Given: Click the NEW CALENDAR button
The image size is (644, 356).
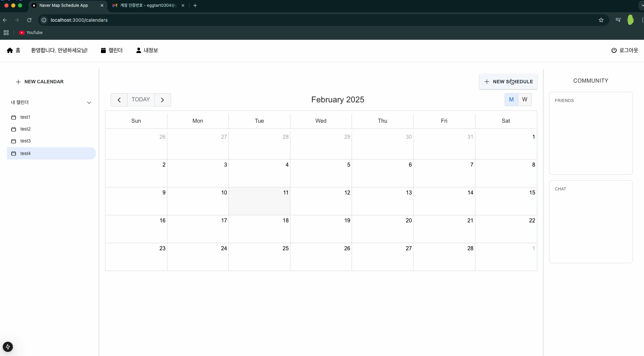Looking at the screenshot, I should pyautogui.click(x=40, y=82).
